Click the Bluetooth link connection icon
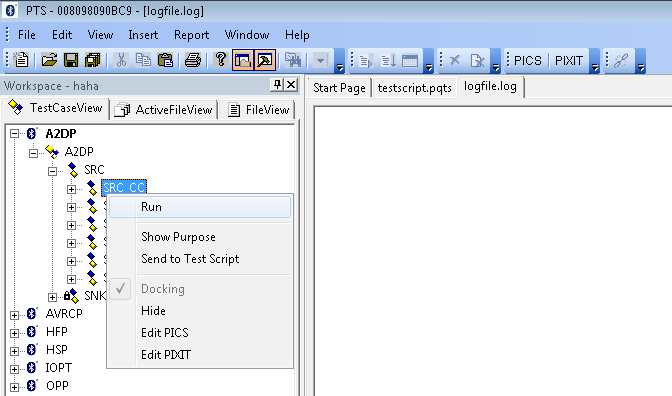Viewport: 672px width, 396px height. 621,60
